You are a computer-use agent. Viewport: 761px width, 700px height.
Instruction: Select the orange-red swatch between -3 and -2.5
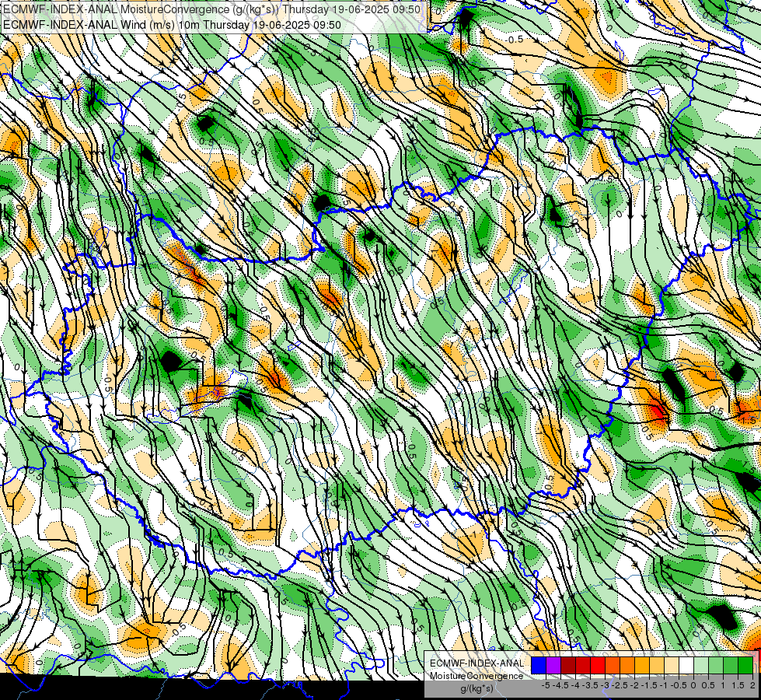coord(613,666)
